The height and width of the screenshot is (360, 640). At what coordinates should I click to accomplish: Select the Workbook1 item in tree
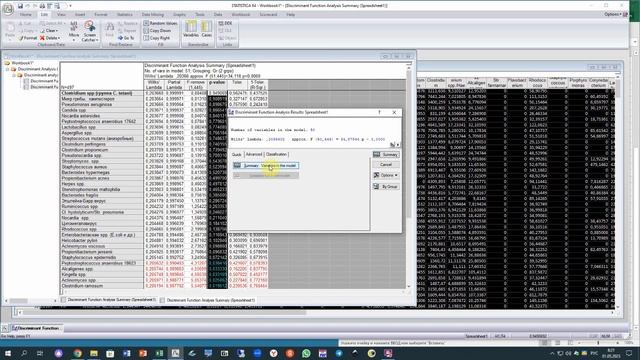[x=22, y=63]
